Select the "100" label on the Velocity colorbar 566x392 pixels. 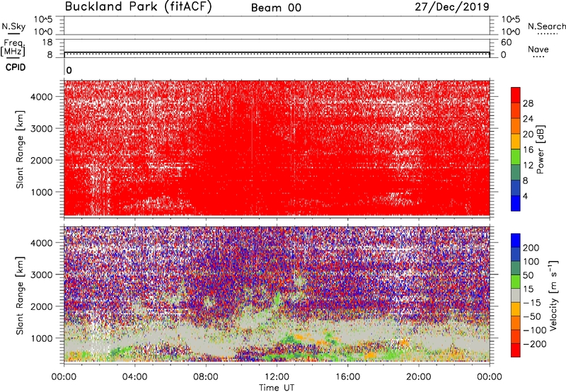(x=531, y=262)
